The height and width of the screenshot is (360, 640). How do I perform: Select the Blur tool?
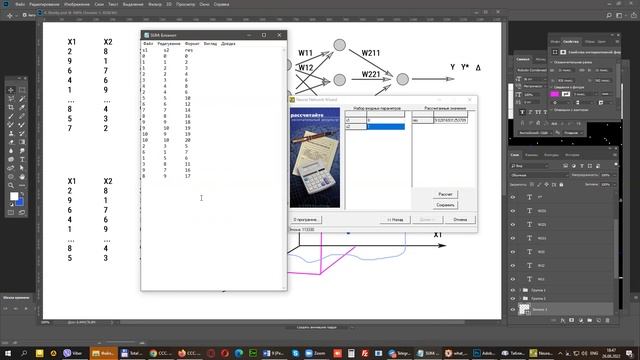point(11,151)
